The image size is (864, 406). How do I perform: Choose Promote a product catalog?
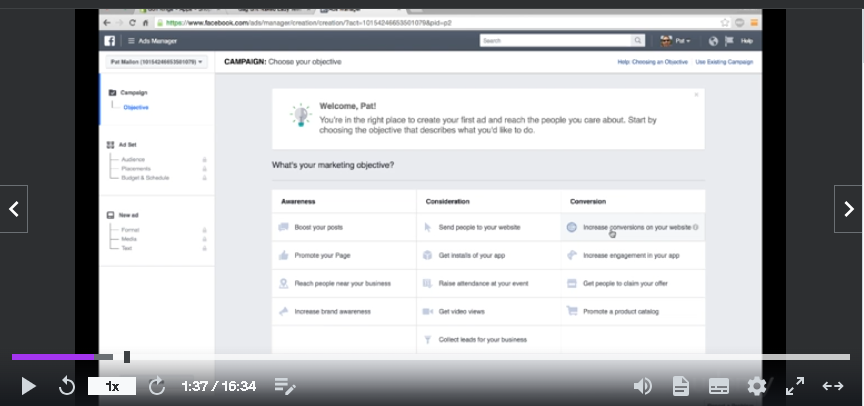pos(633,311)
